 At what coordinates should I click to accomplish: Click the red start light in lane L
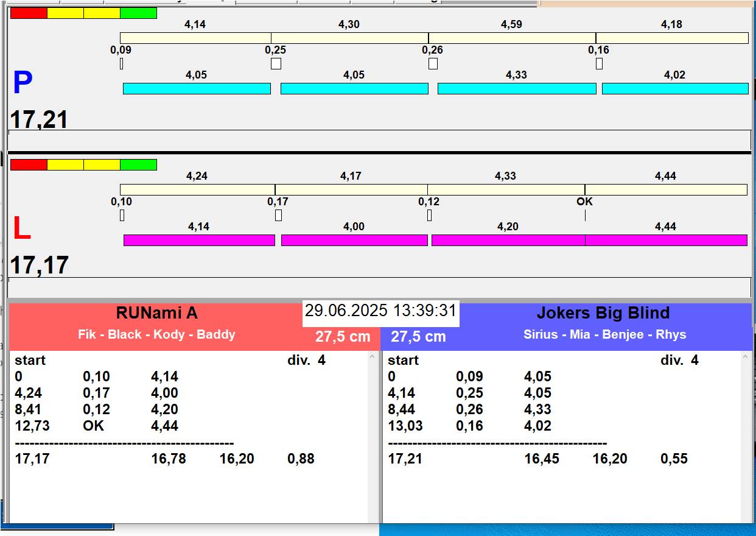coord(29,164)
